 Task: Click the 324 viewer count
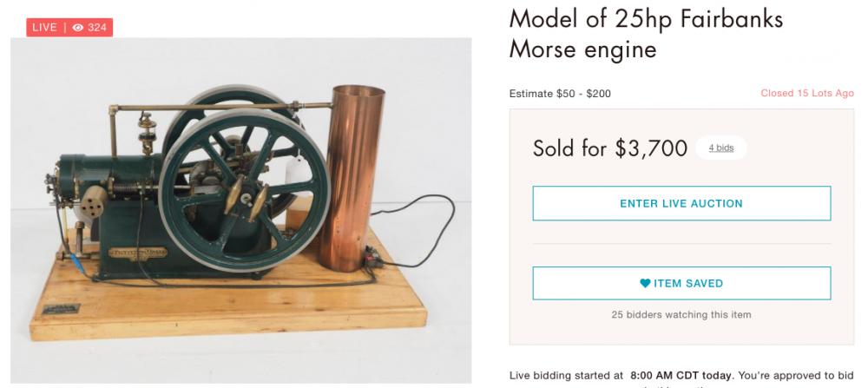pos(96,28)
